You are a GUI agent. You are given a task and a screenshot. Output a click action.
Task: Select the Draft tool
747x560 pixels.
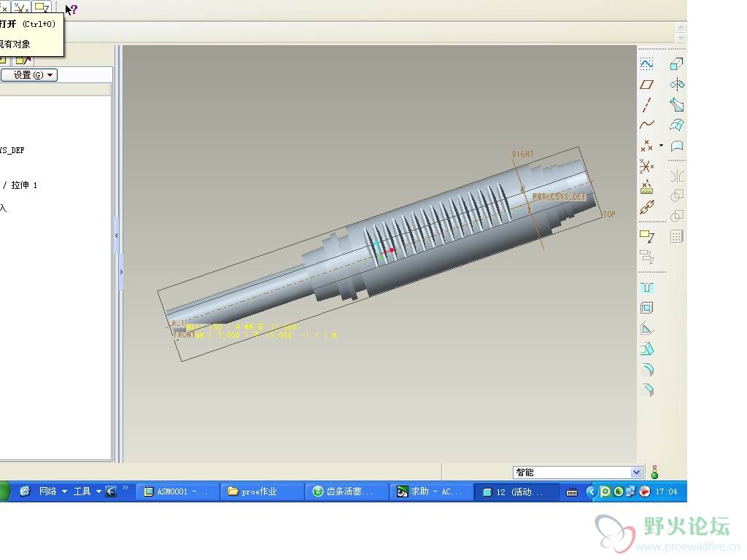646,349
